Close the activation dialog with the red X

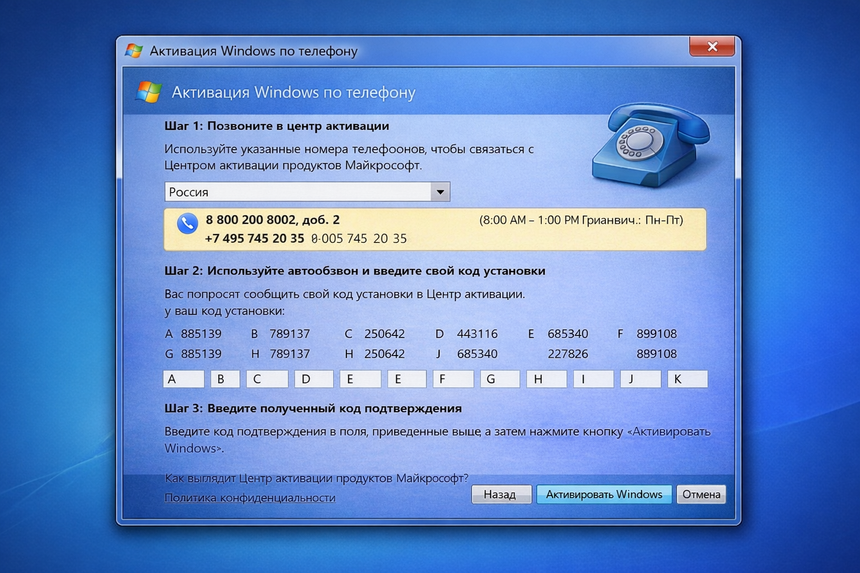(712, 47)
